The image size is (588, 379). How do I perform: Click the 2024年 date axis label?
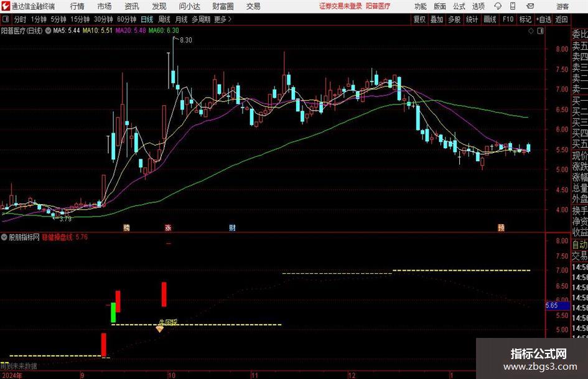click(x=12, y=375)
